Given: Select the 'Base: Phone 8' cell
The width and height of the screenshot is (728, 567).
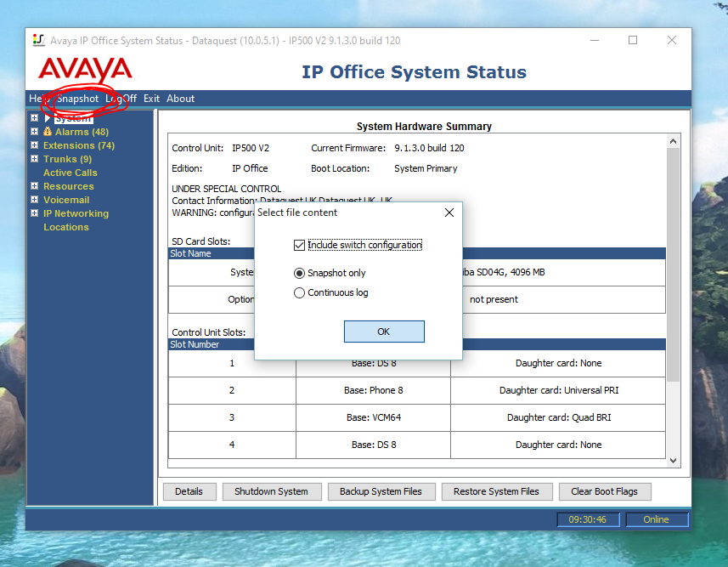Looking at the screenshot, I should 373,390.
